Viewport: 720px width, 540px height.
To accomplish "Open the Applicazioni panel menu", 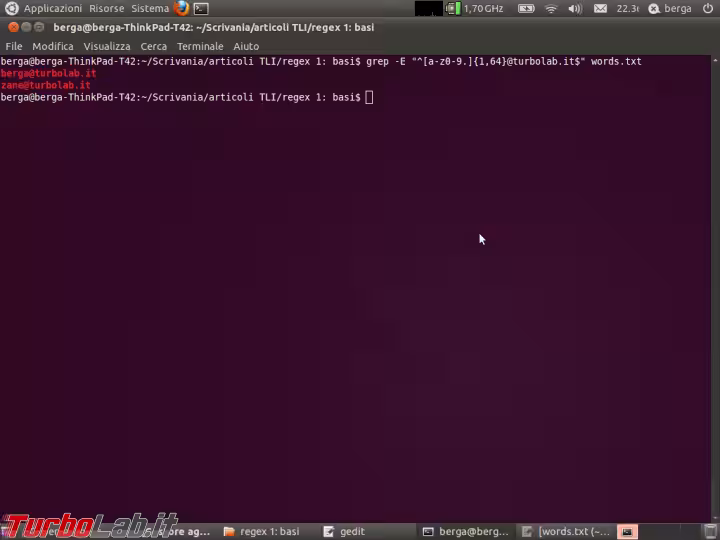I will [x=53, y=8].
